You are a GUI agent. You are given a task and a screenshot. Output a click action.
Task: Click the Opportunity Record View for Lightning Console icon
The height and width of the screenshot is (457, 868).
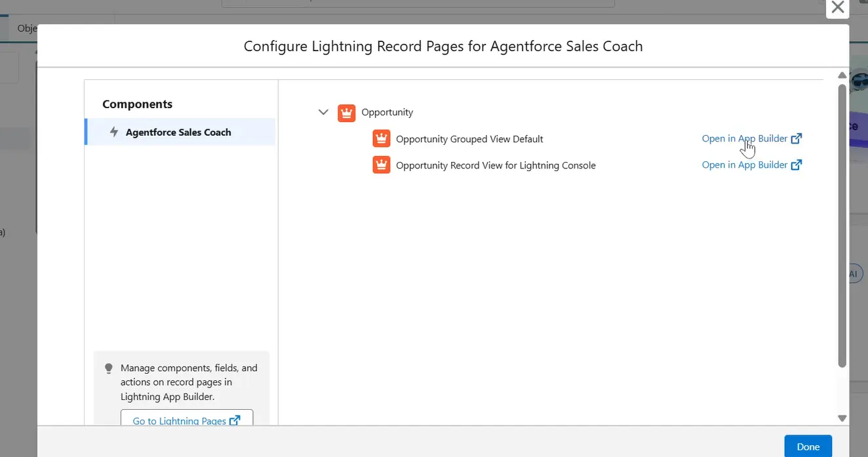(381, 165)
